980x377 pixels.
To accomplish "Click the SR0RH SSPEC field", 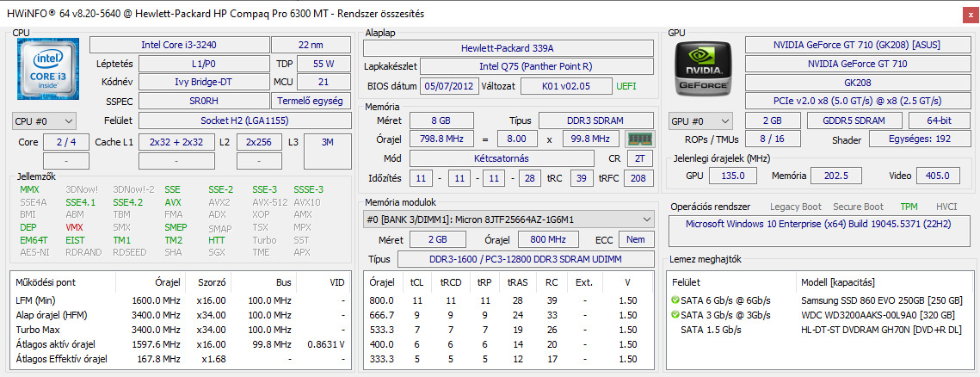I will (x=204, y=102).
